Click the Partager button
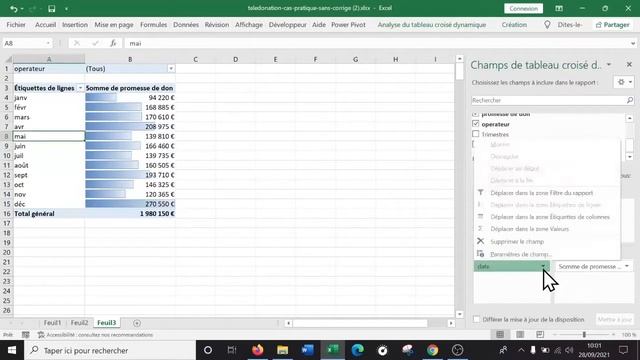The image size is (640, 360). [612, 25]
